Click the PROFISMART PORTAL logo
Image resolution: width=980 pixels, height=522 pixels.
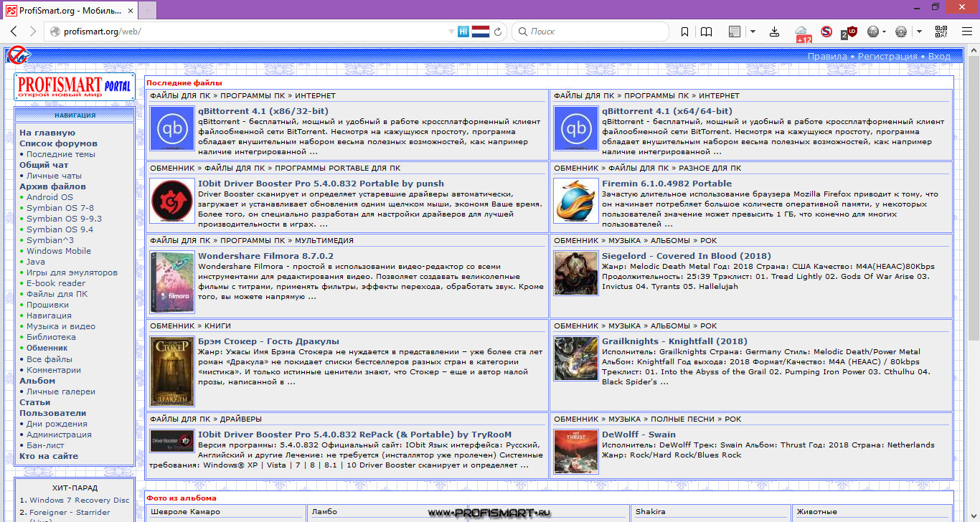74,86
